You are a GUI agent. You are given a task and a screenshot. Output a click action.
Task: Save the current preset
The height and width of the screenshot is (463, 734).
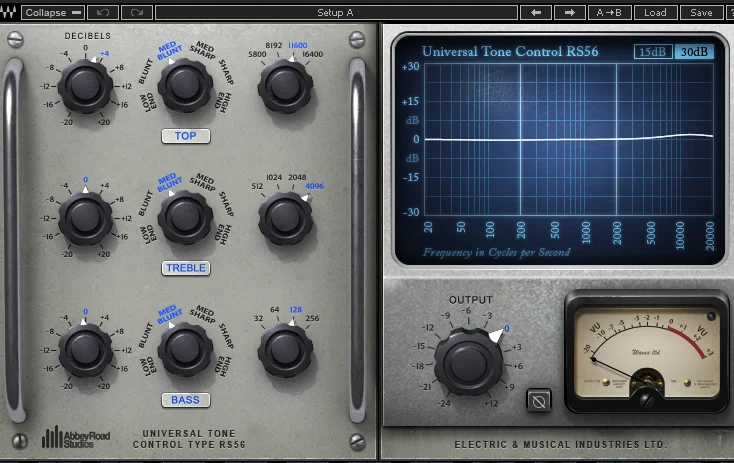(x=701, y=13)
